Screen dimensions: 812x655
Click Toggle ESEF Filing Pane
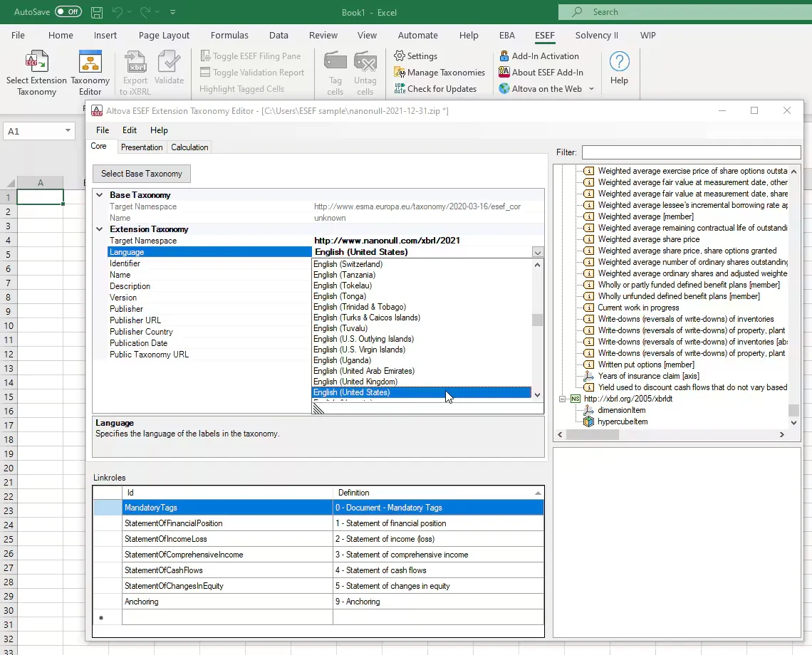pyautogui.click(x=251, y=56)
